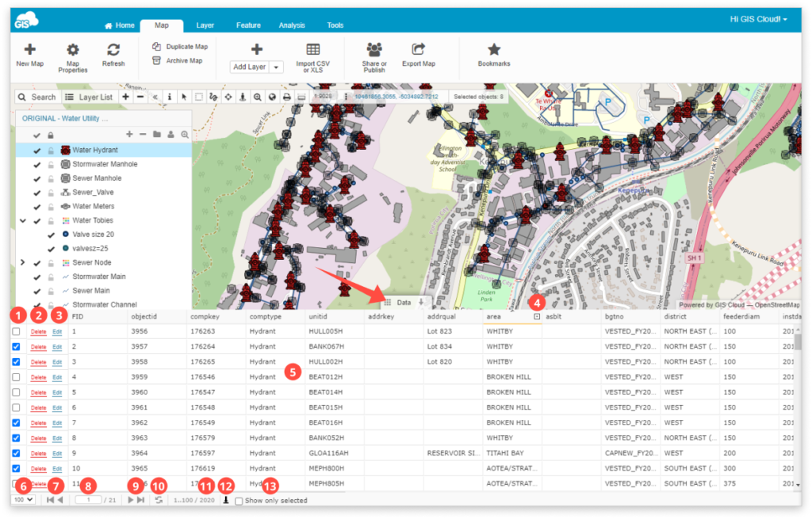Image resolution: width=812 pixels, height=519 pixels.
Task: Enable Show only selected checkbox
Action: 239,501
